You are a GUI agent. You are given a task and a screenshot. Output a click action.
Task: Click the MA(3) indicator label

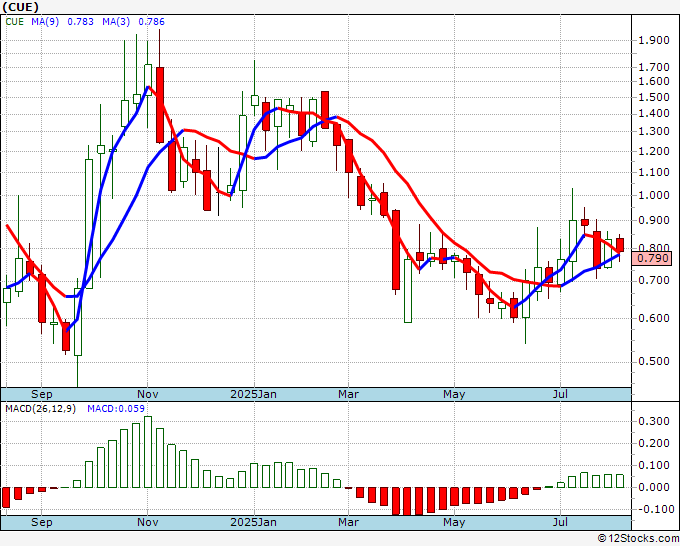pyautogui.click(x=116, y=22)
